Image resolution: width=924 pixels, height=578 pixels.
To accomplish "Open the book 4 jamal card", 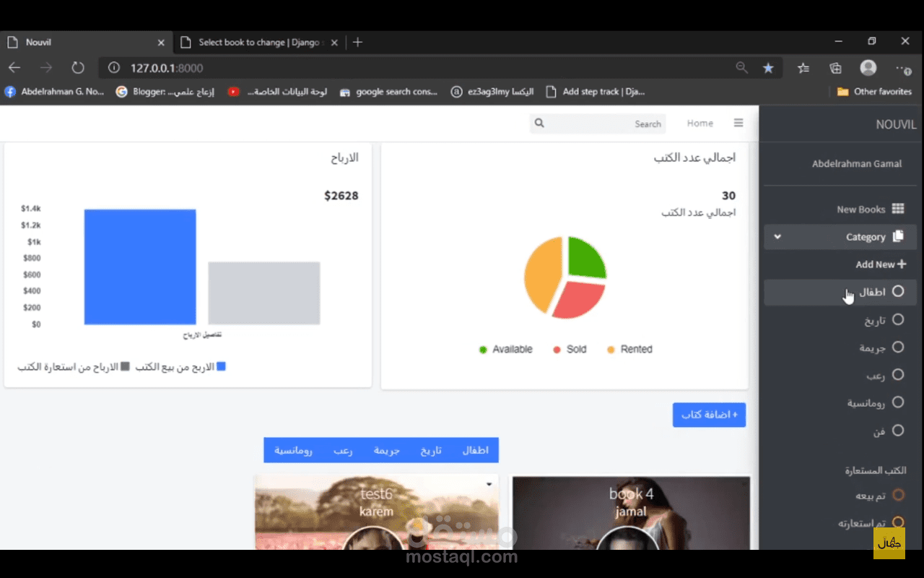I will (631, 512).
